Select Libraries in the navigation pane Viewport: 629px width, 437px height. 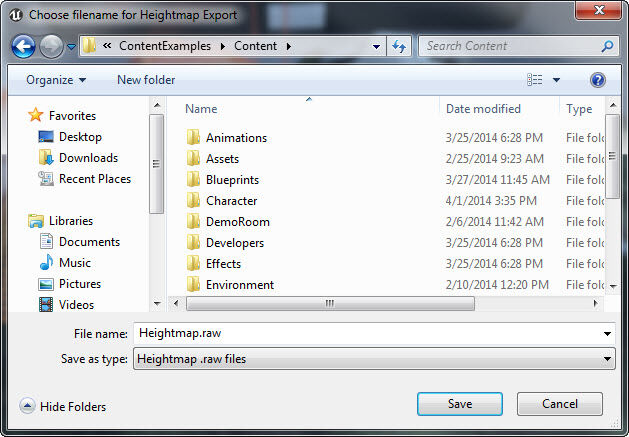coord(71,221)
